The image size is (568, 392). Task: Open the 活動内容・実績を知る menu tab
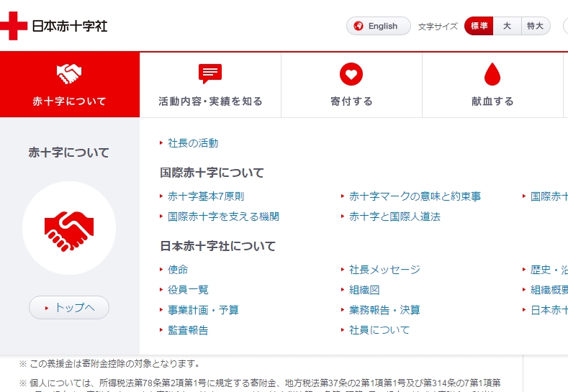210,85
